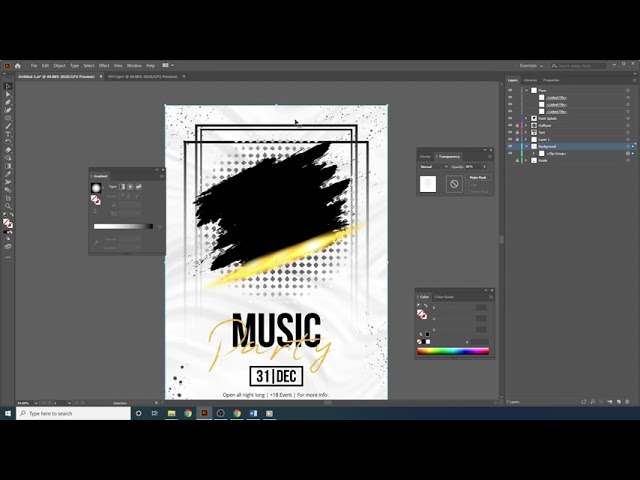
Task: Switch to the Libraries tab
Action: pos(530,80)
